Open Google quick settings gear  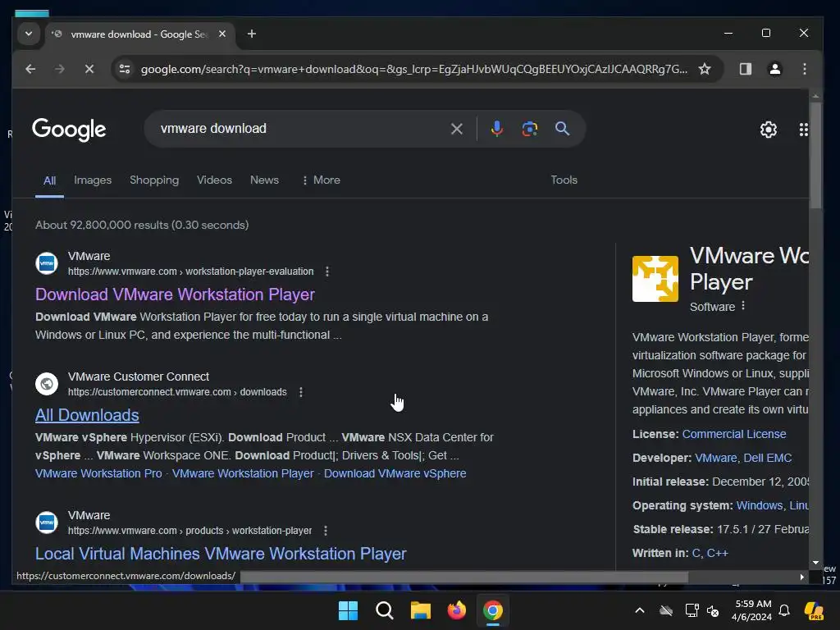click(x=768, y=129)
